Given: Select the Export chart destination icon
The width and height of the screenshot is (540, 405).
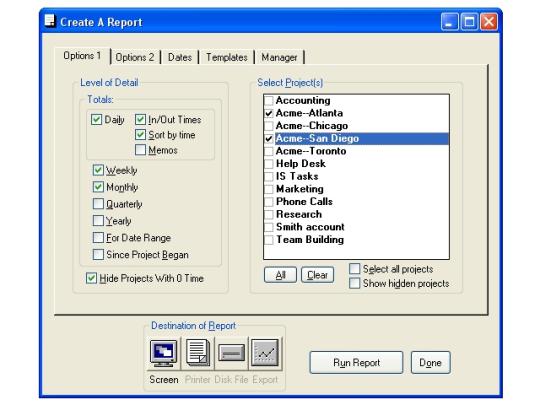Looking at the screenshot, I should [265, 353].
